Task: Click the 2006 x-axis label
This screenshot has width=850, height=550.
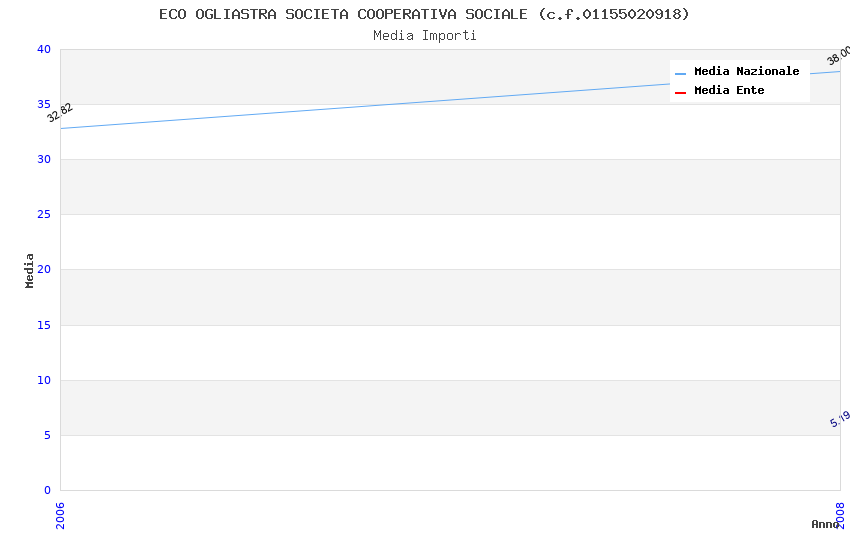Action: [60, 515]
